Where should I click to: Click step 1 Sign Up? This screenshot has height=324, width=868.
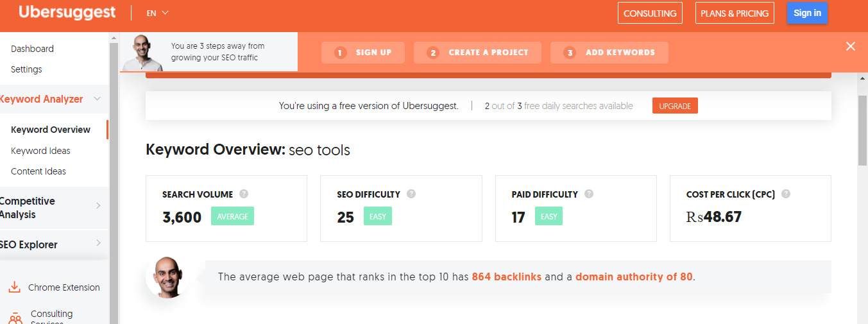(363, 53)
